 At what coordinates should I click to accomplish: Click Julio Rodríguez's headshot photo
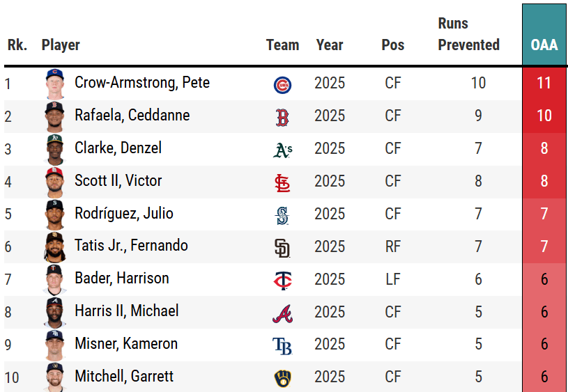(54, 214)
